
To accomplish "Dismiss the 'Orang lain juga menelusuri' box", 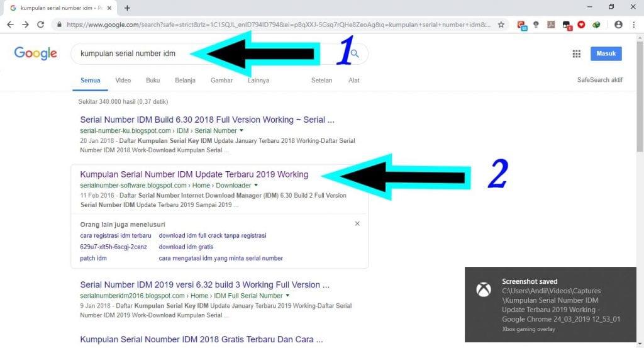I will [357, 223].
